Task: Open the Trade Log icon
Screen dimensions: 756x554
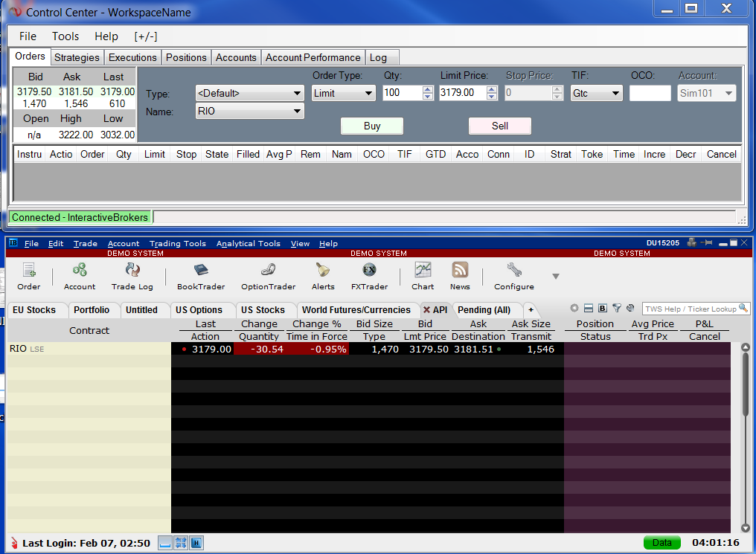Action: click(132, 276)
